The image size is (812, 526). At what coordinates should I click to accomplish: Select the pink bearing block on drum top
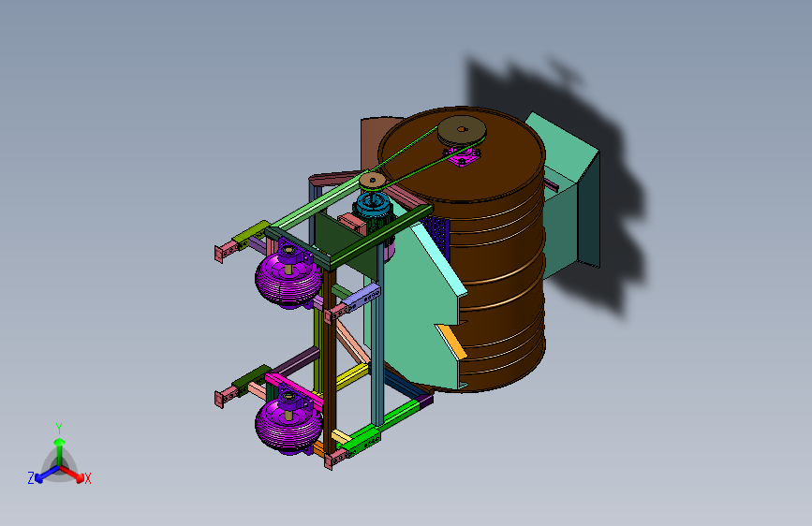463,155
